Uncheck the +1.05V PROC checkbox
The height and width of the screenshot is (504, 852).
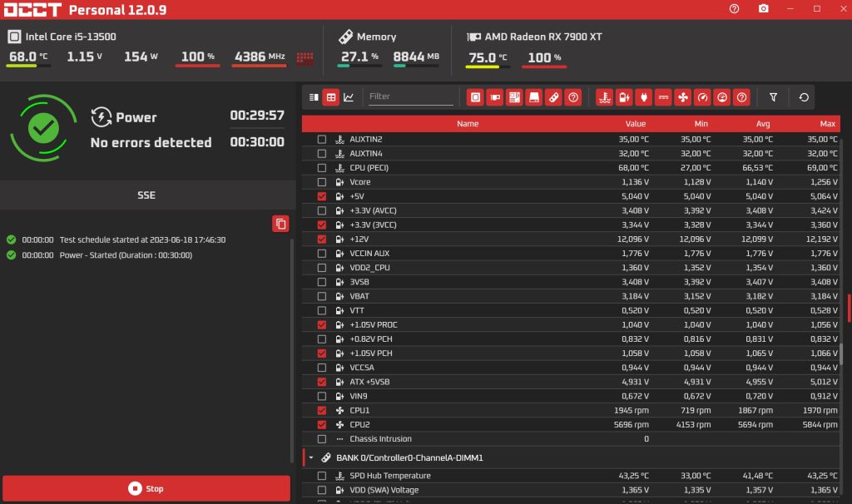[322, 325]
